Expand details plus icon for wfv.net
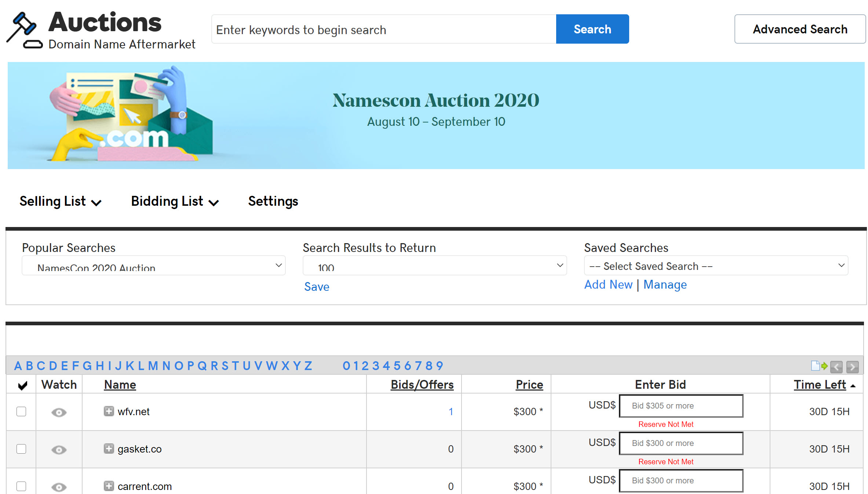Image resolution: width=868 pixels, height=494 pixels. [x=109, y=411]
